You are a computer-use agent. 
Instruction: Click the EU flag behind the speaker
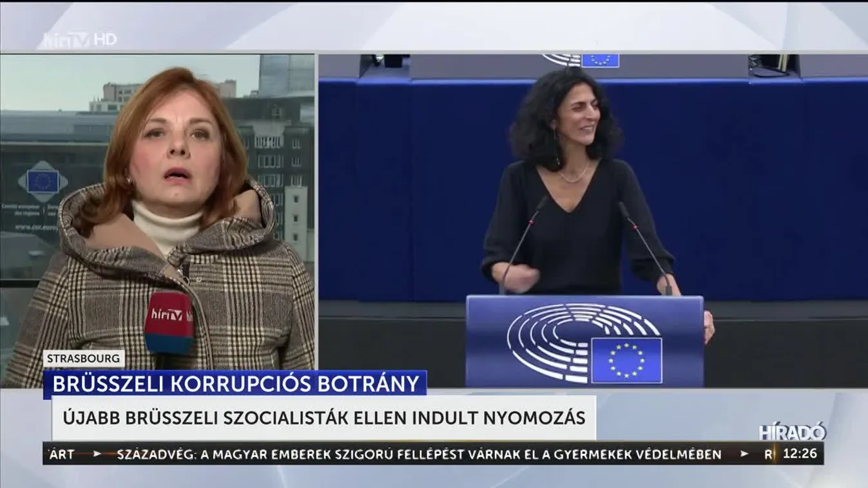[x=601, y=61]
